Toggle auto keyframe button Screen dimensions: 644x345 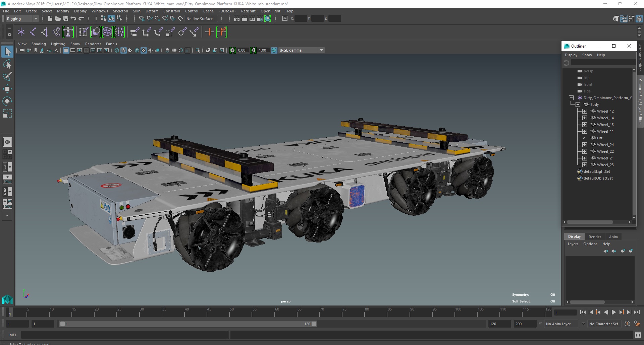click(x=627, y=324)
